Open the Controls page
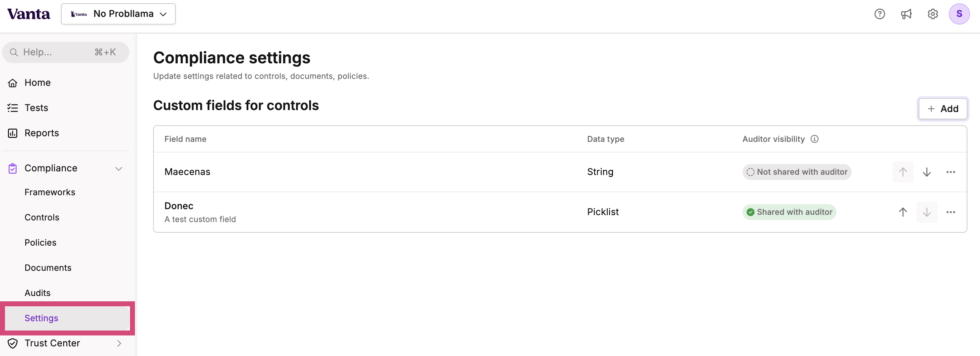The image size is (980, 356). coord(42,217)
